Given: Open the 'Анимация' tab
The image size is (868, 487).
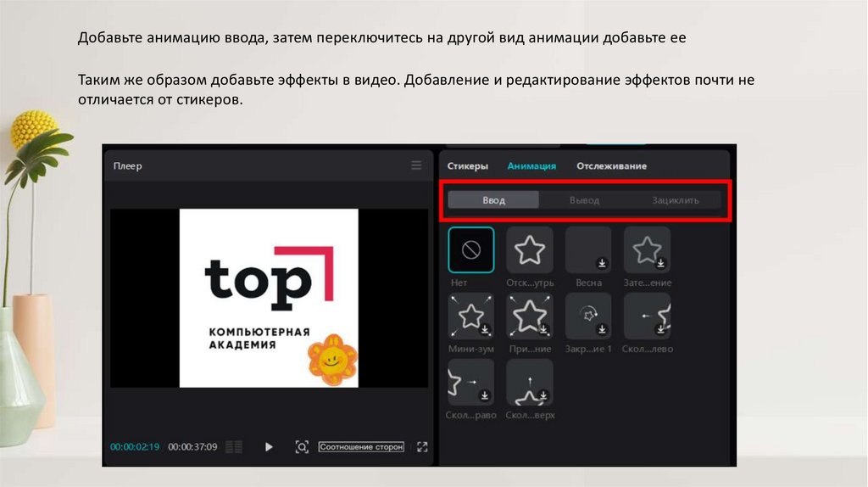Looking at the screenshot, I should coord(531,165).
